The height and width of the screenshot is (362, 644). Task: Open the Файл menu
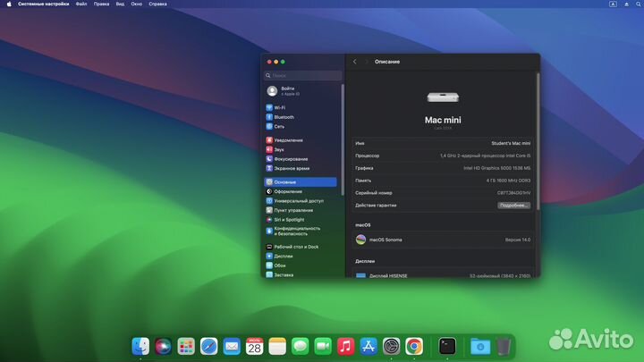coord(81,4)
